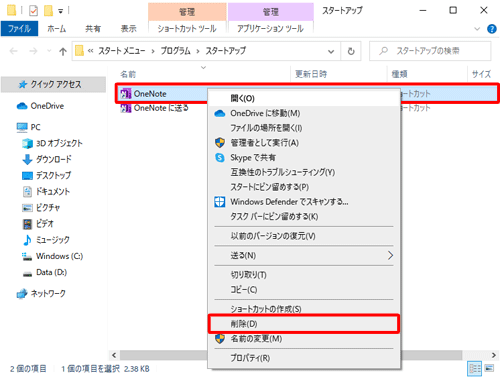The image size is (500, 377).
Task: Open the 共有 ribbon tab
Action: pyautogui.click(x=93, y=29)
